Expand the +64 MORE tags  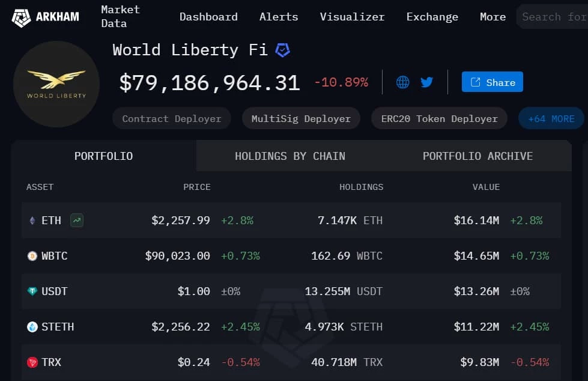[551, 118]
